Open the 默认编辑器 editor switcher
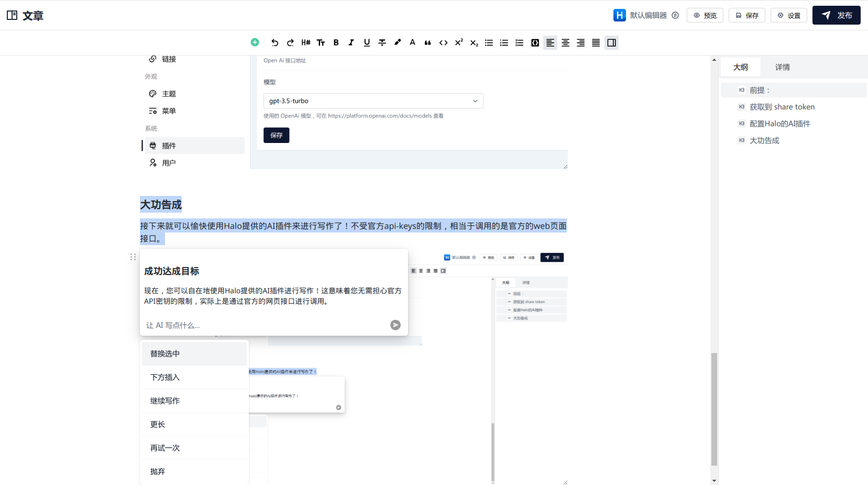The width and height of the screenshot is (868, 485). (646, 15)
